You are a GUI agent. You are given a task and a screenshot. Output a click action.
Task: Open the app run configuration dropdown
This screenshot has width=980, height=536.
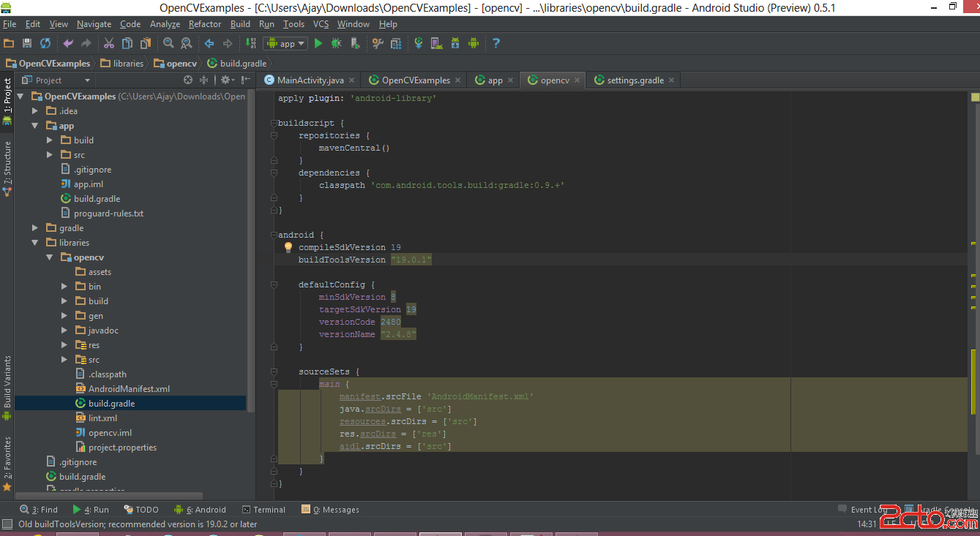click(x=285, y=43)
